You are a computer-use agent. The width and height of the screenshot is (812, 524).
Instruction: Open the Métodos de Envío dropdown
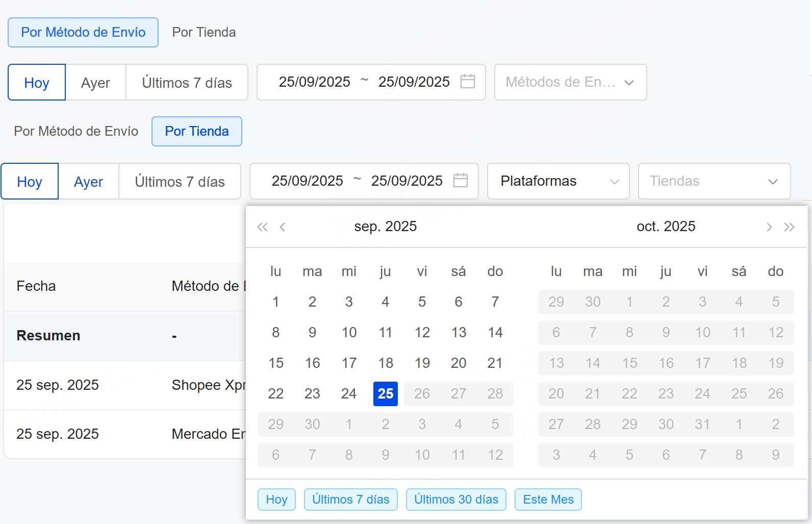click(x=570, y=82)
